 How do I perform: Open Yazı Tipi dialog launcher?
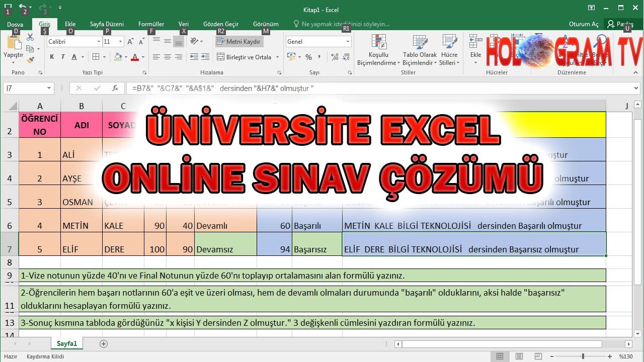(144, 72)
